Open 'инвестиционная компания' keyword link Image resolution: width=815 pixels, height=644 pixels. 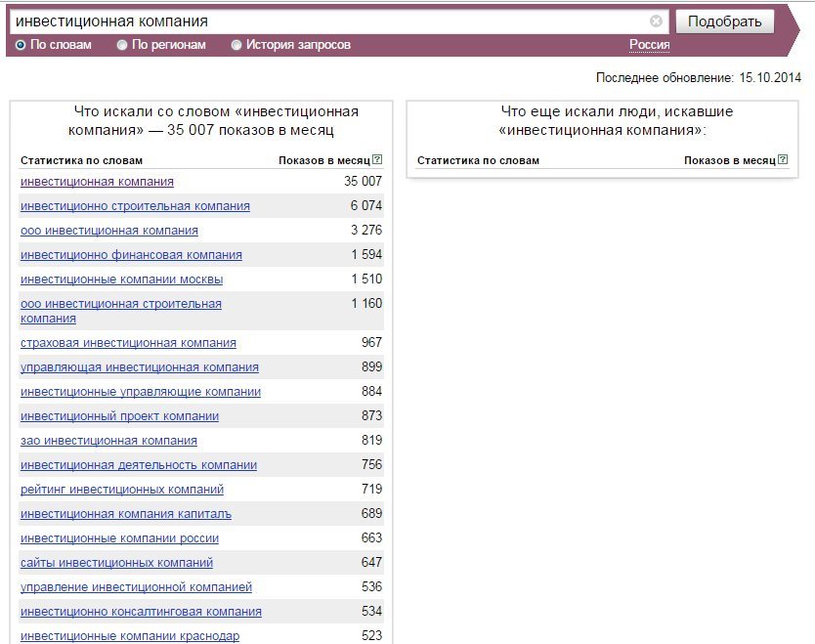(97, 182)
